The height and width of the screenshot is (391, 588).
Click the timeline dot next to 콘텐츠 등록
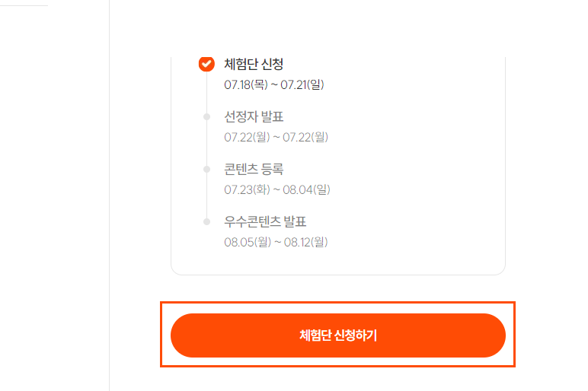[x=206, y=169]
